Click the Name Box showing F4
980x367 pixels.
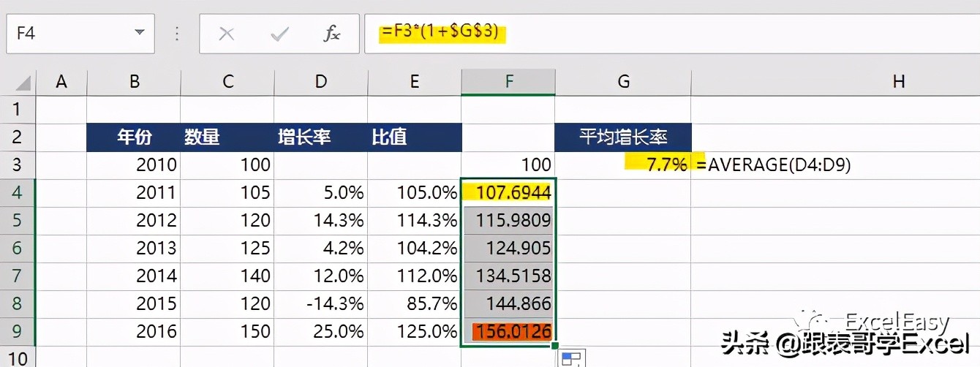pyautogui.click(x=80, y=34)
